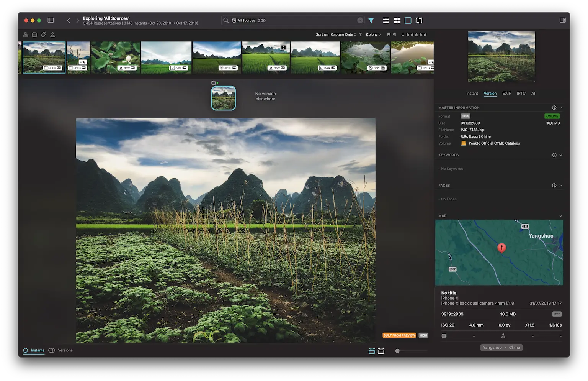Click the '/LRc Export Chine' folder path
Screen dimensions: 588x381
pyautogui.click(x=475, y=136)
